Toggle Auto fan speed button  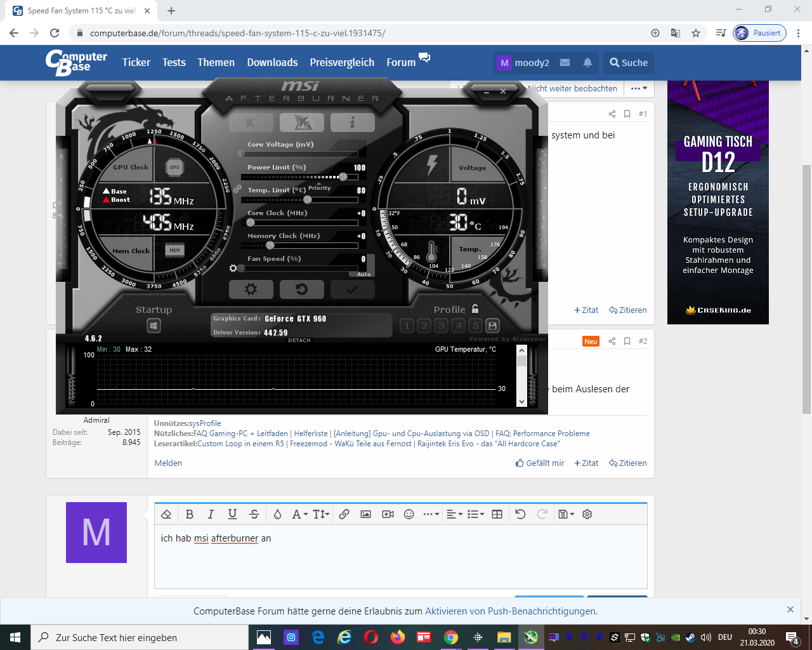pos(364,274)
